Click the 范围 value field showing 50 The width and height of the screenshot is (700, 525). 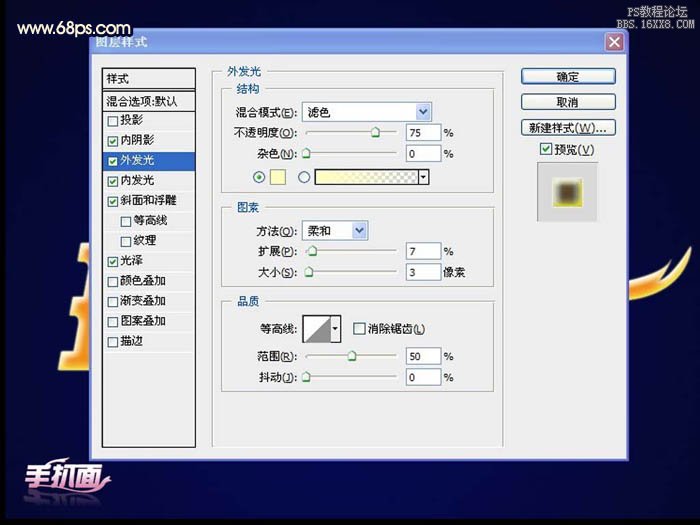423,356
